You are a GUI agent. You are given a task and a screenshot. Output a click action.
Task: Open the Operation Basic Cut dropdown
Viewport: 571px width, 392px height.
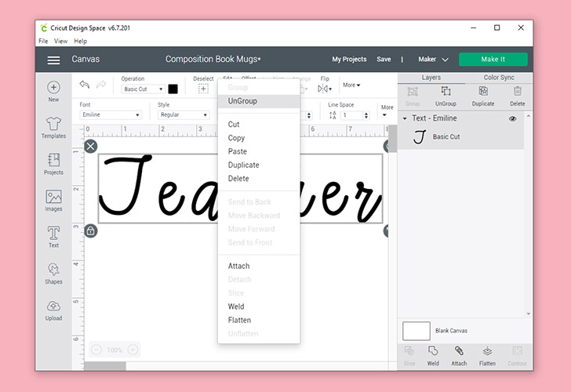click(x=143, y=89)
